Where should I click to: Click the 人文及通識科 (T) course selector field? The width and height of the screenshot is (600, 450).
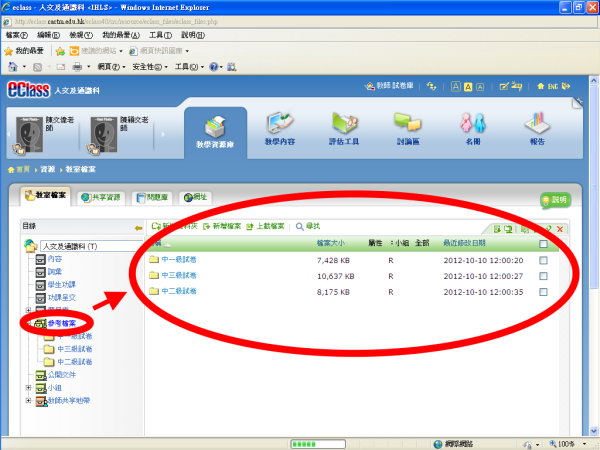click(91, 246)
